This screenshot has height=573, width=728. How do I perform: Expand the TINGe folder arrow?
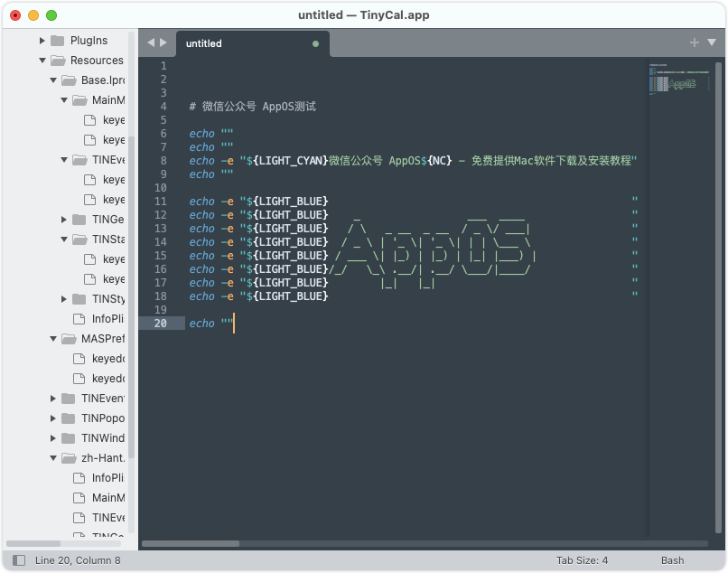pyautogui.click(x=64, y=220)
